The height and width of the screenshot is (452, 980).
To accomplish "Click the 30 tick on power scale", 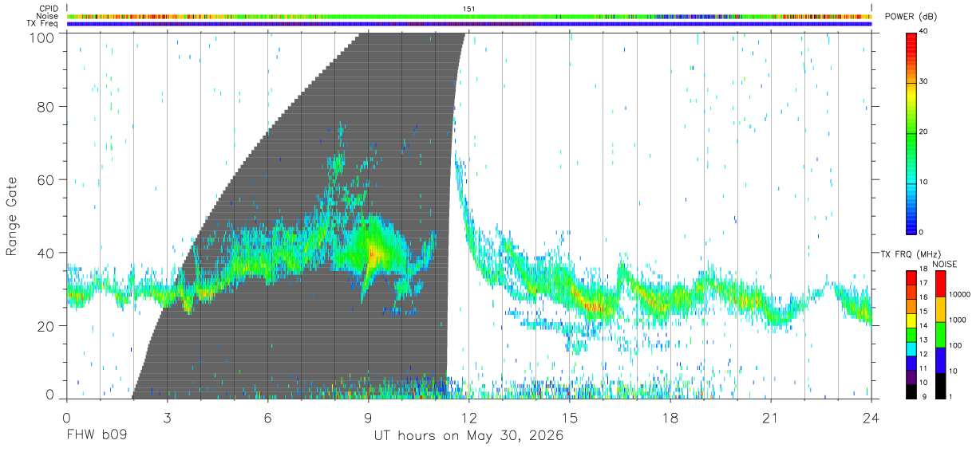I will [924, 81].
